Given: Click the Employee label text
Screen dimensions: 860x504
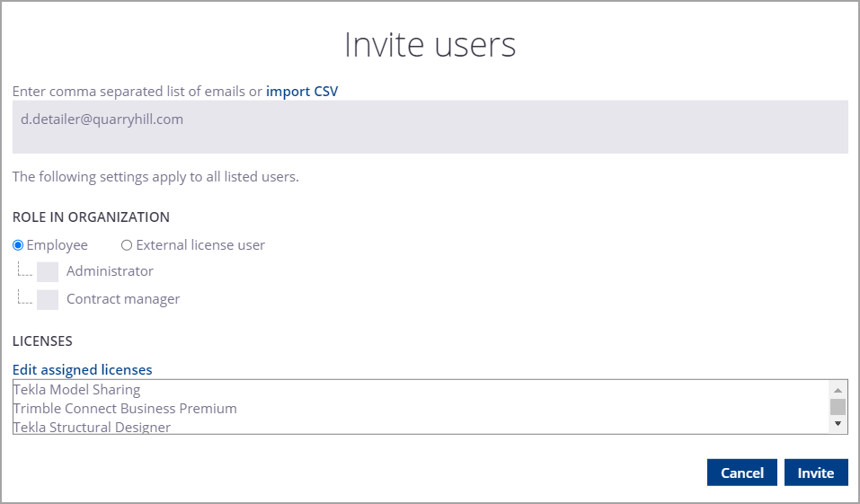Looking at the screenshot, I should pyautogui.click(x=58, y=245).
